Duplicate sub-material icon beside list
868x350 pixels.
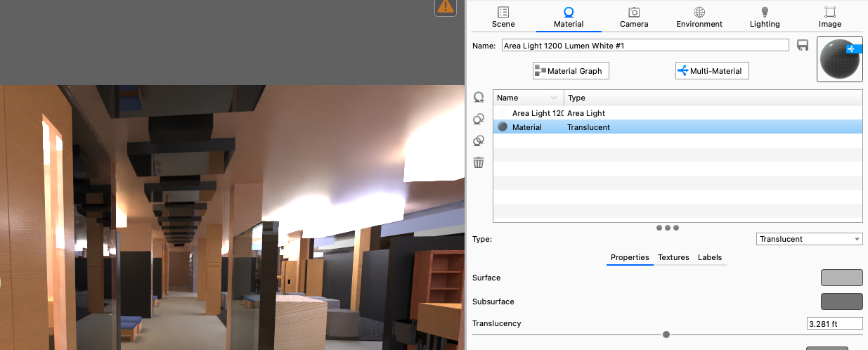coord(479,119)
